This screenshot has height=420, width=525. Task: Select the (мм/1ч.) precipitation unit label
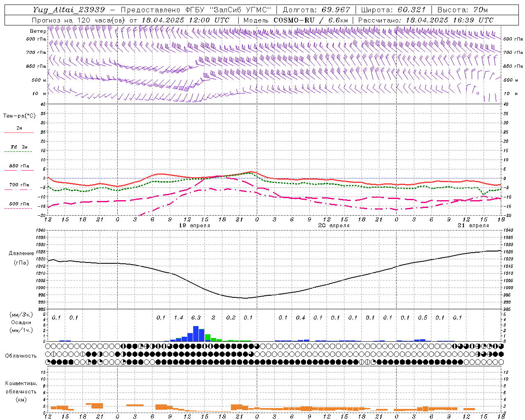(x=21, y=330)
